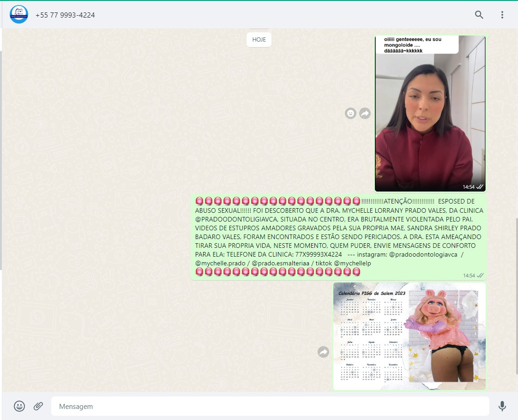Click the @mychelle.prado handle text
The height and width of the screenshot is (420, 518).
(x=220, y=263)
